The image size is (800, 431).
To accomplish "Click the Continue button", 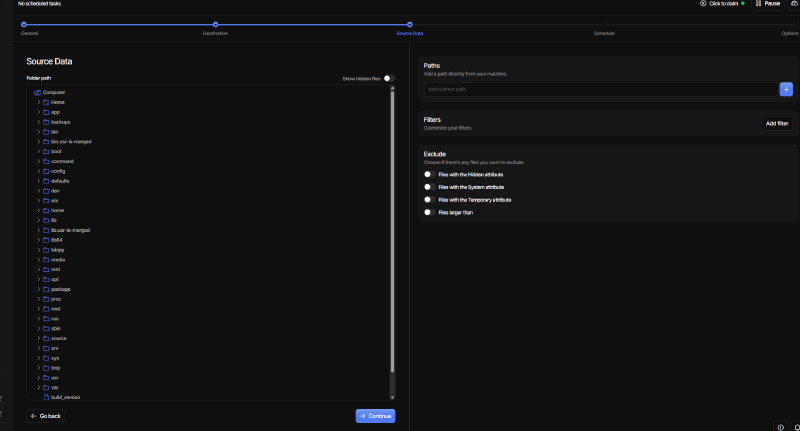I will point(376,416).
